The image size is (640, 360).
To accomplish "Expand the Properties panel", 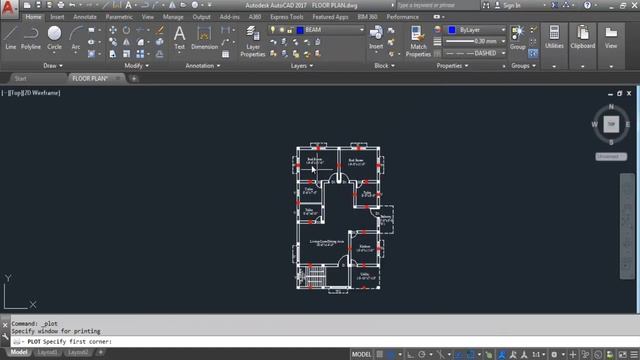I will (x=452, y=66).
